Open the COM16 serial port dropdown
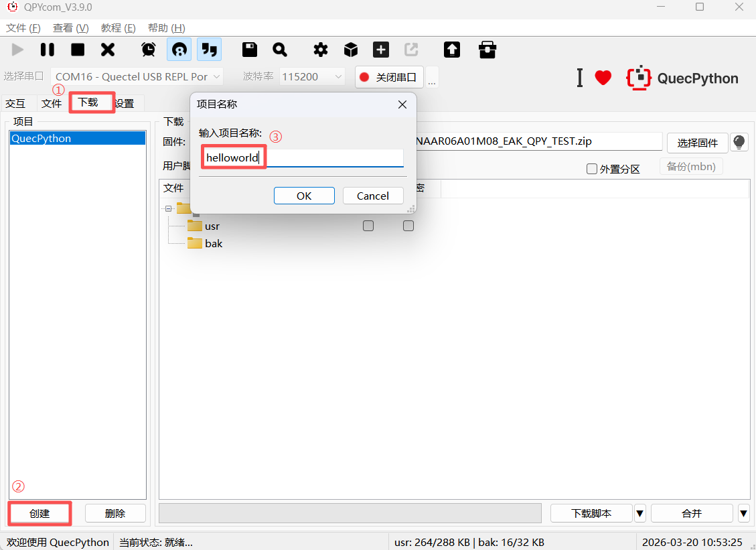The image size is (756, 550). click(x=137, y=77)
